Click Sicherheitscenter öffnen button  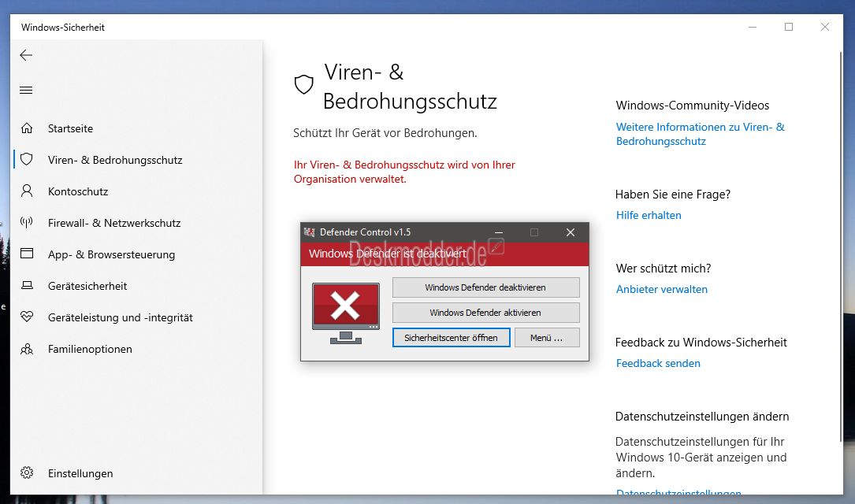(451, 337)
